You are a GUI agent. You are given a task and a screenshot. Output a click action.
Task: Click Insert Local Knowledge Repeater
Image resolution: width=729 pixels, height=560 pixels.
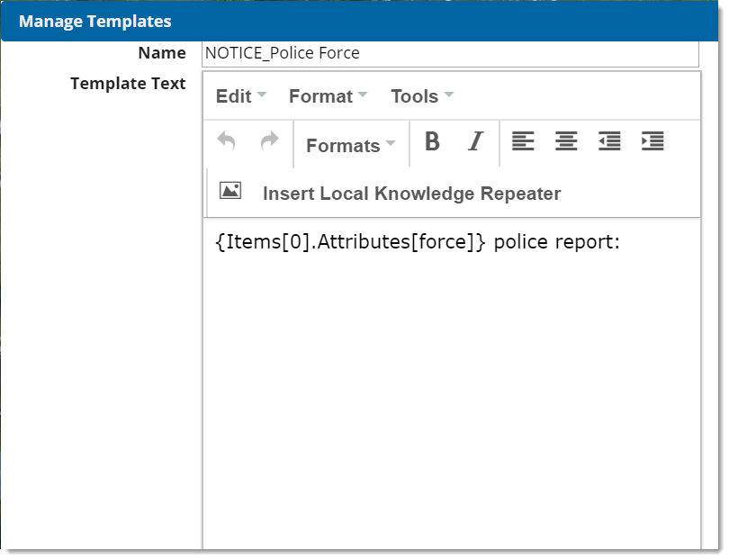pos(411,194)
